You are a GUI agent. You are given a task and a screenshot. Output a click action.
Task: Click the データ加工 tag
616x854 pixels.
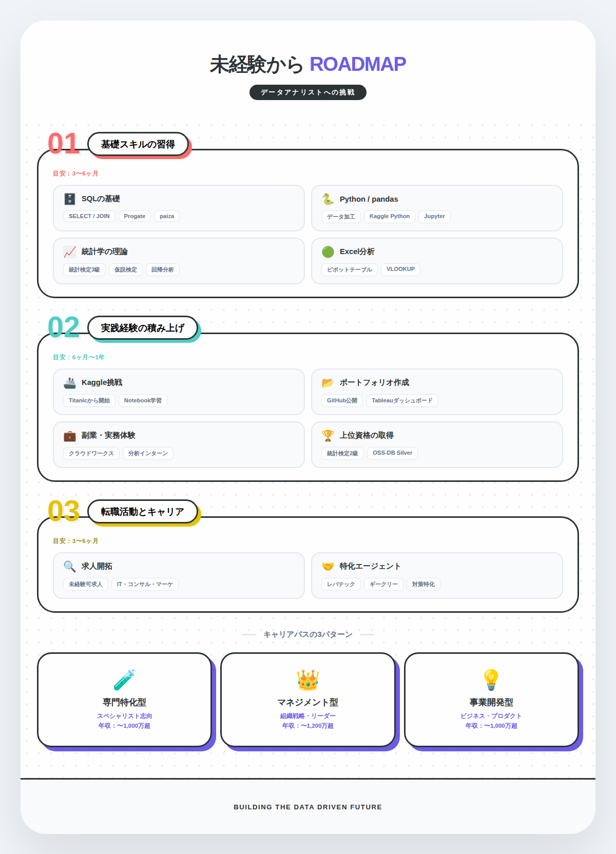341,217
